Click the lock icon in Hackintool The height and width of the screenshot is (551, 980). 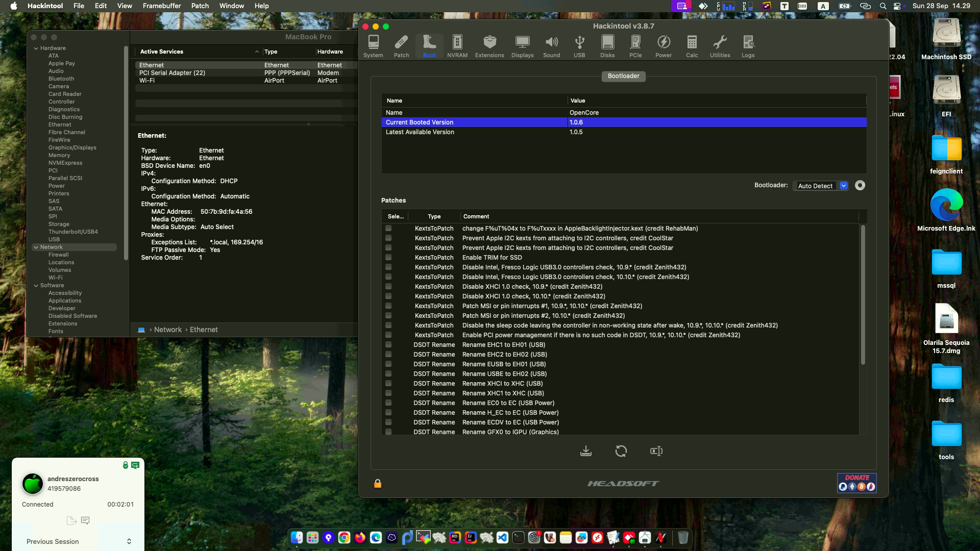pyautogui.click(x=378, y=483)
